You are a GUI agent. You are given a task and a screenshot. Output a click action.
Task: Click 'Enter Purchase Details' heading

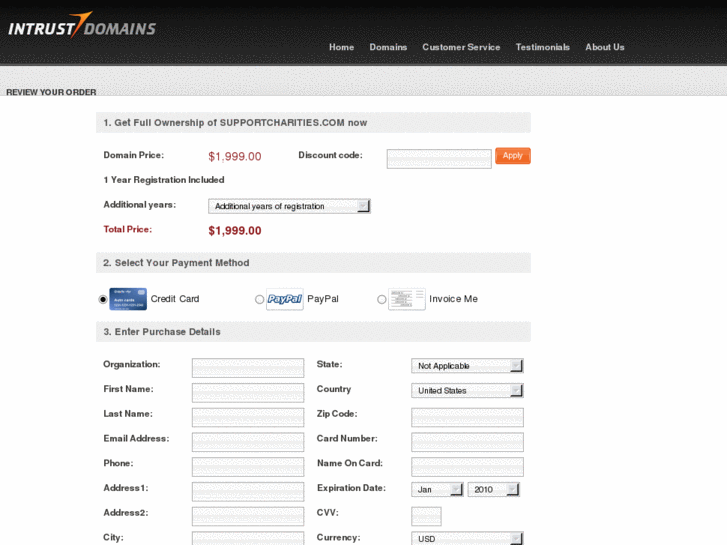(162, 332)
